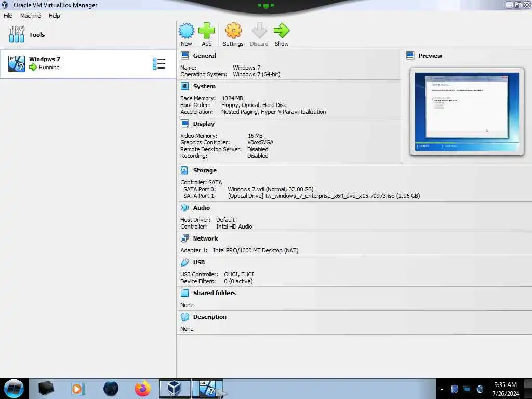
Task: Click the Network section icon
Action: [x=184, y=238]
